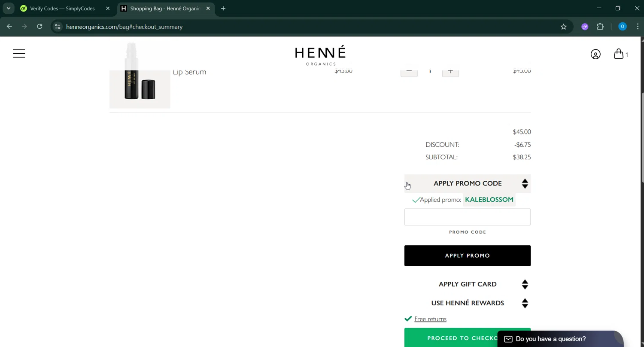Image resolution: width=644 pixels, height=347 pixels.
Task: Click the Apply Promo button
Action: (x=468, y=256)
